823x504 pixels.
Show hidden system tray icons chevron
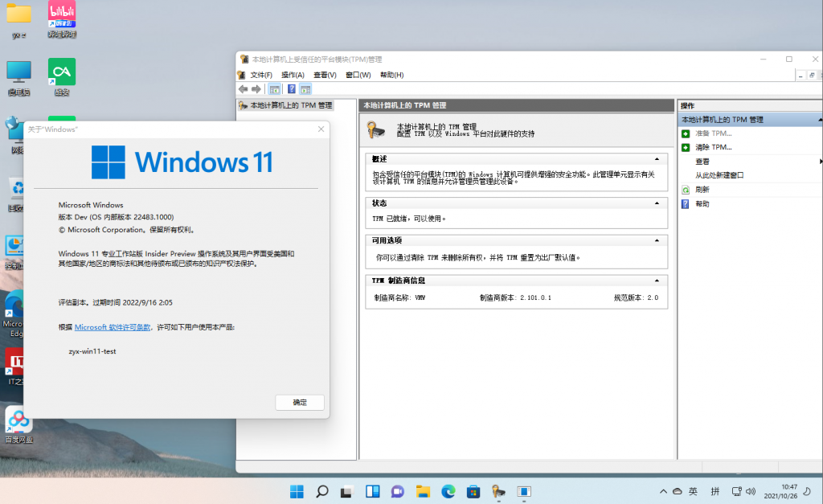click(x=663, y=491)
